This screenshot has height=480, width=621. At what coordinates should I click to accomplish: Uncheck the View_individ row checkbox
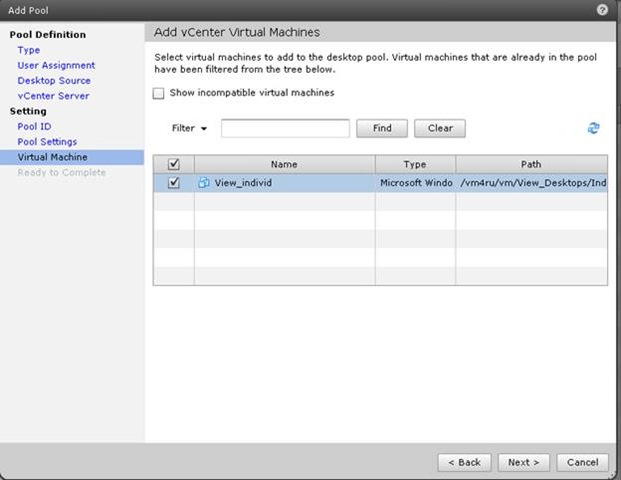173,183
